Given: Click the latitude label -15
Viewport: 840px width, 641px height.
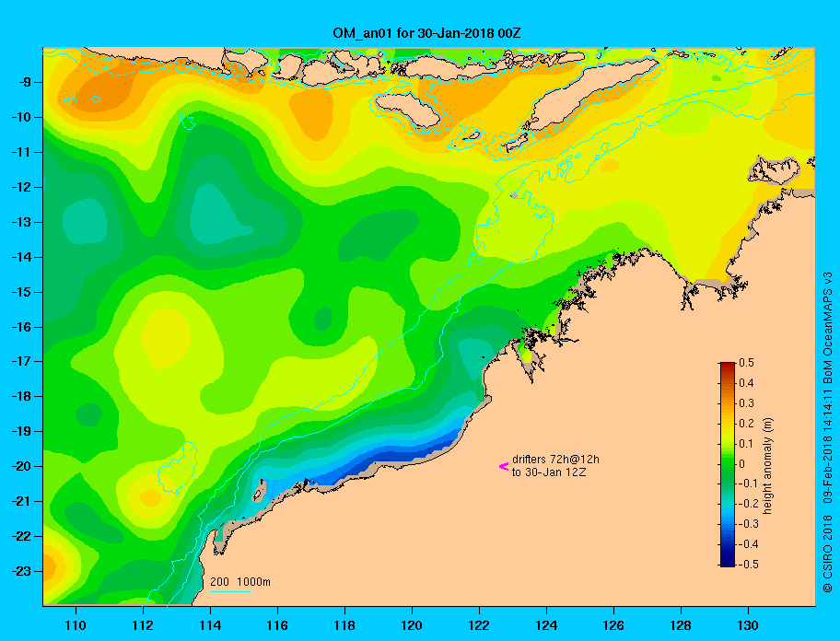Looking at the screenshot, I should pyautogui.click(x=20, y=292).
